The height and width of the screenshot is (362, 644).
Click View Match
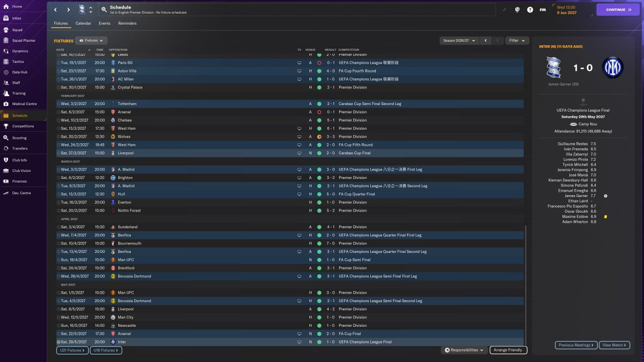pos(615,345)
